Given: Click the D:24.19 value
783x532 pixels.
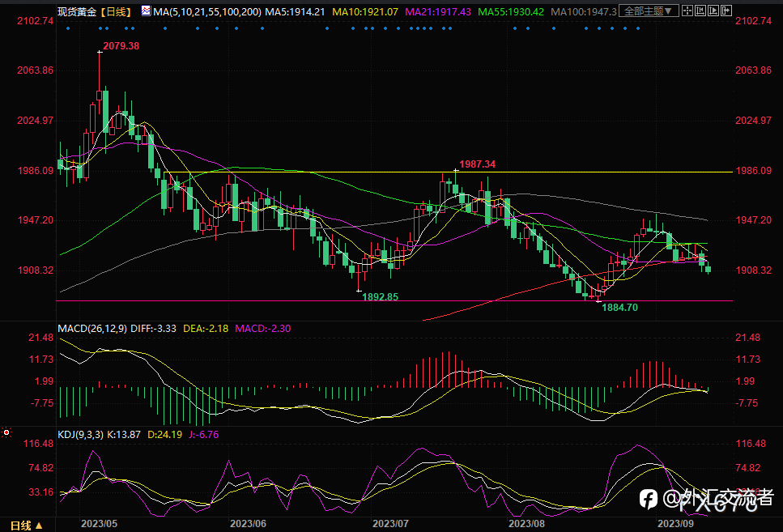Looking at the screenshot, I should coord(165,435).
